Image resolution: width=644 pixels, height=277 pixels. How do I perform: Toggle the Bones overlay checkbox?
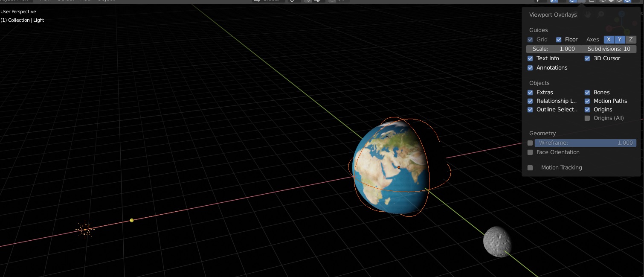(587, 93)
